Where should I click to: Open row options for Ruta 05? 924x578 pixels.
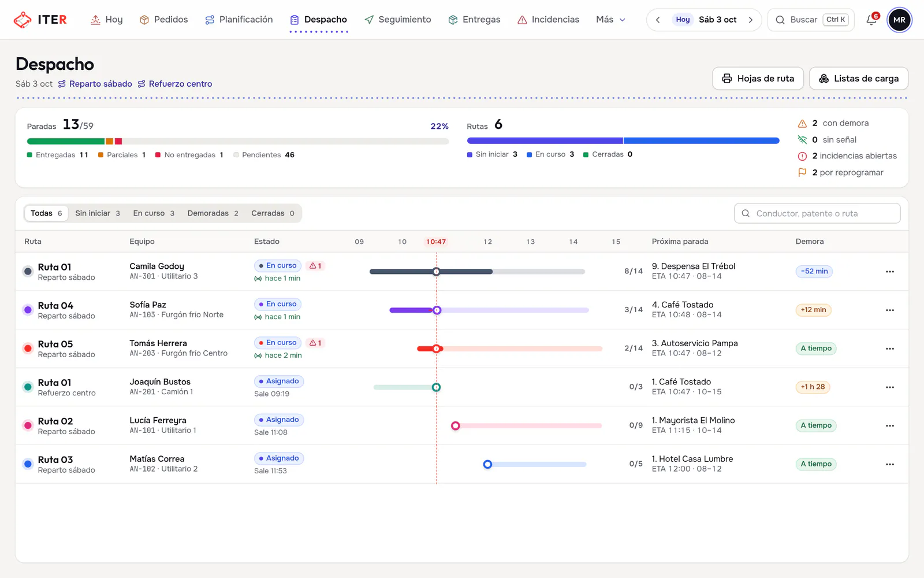[890, 349]
